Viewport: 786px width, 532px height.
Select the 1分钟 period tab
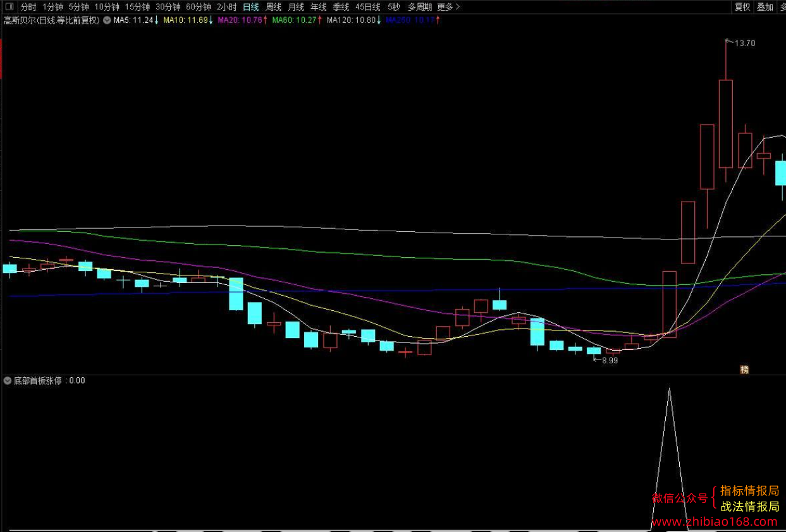(52, 7)
